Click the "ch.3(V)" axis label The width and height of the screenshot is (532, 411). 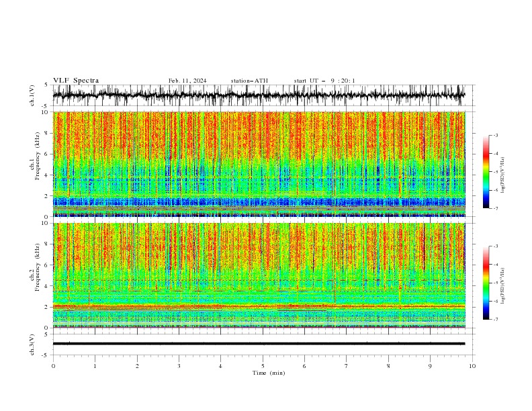[x=32, y=345]
